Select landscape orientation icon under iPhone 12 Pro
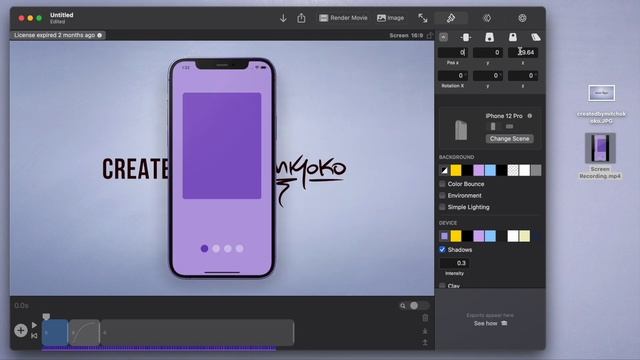This screenshot has width=640, height=360. coord(509,127)
